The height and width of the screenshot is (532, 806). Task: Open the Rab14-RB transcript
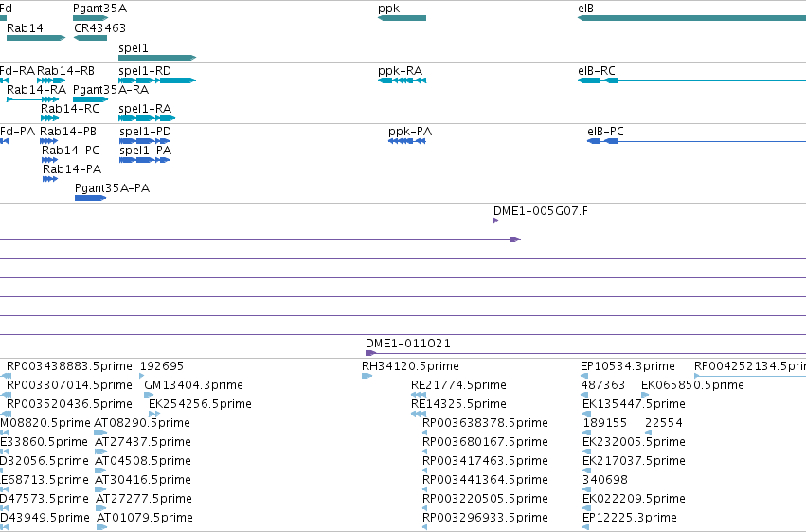point(51,80)
